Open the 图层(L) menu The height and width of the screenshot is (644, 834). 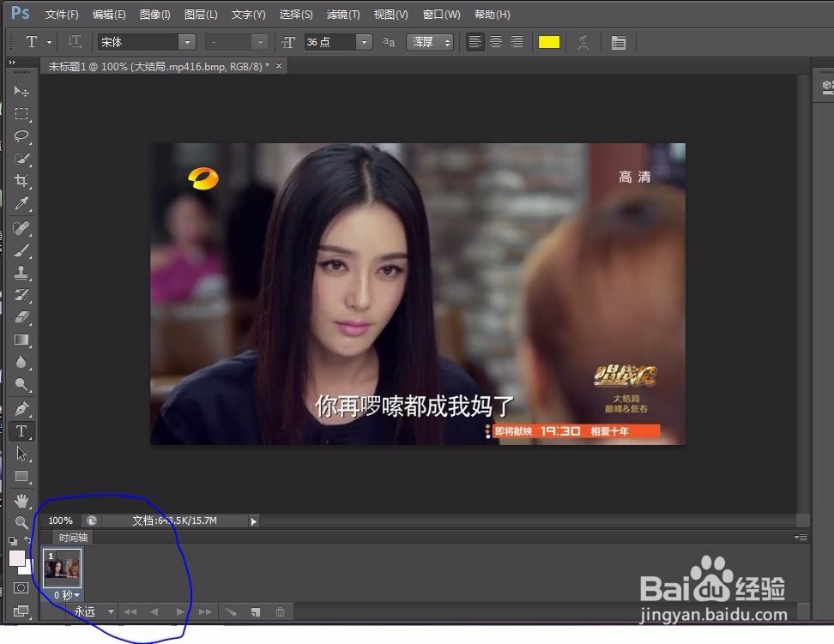tap(201, 15)
